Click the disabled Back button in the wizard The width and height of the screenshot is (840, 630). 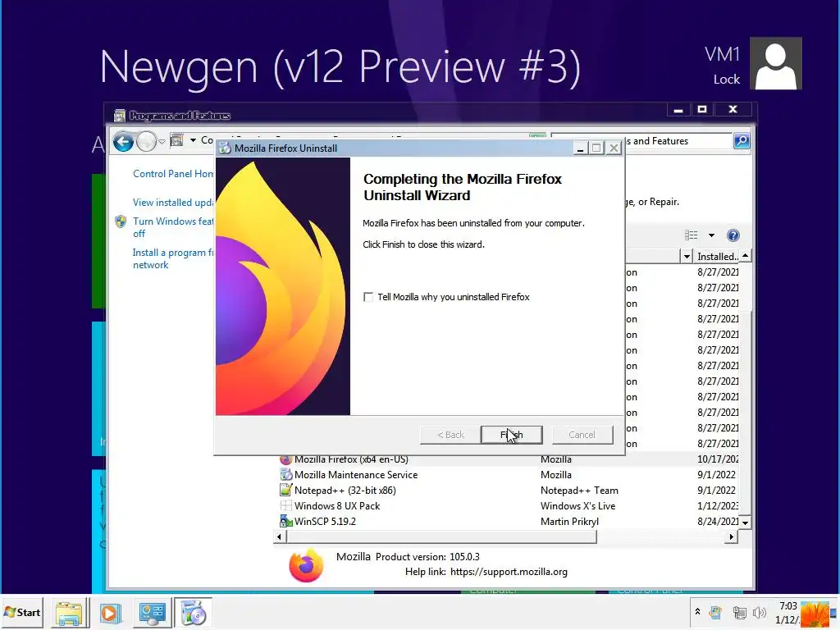(x=450, y=435)
